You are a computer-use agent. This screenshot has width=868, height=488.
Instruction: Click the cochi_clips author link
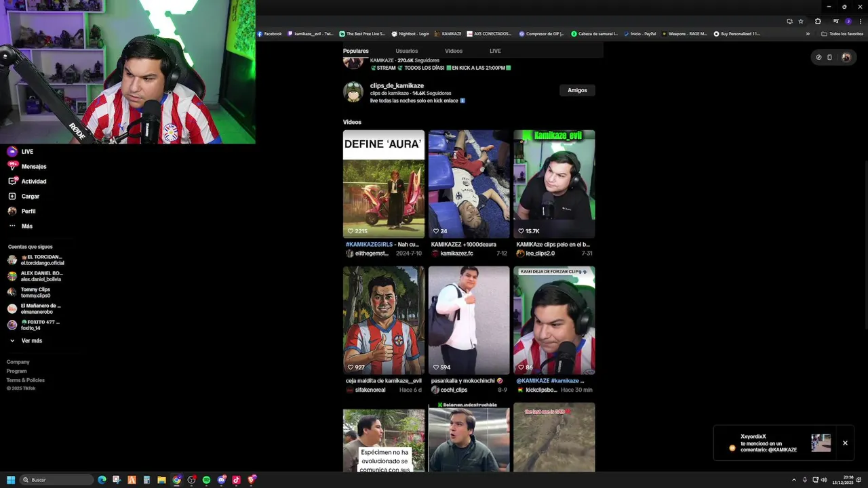tap(454, 390)
